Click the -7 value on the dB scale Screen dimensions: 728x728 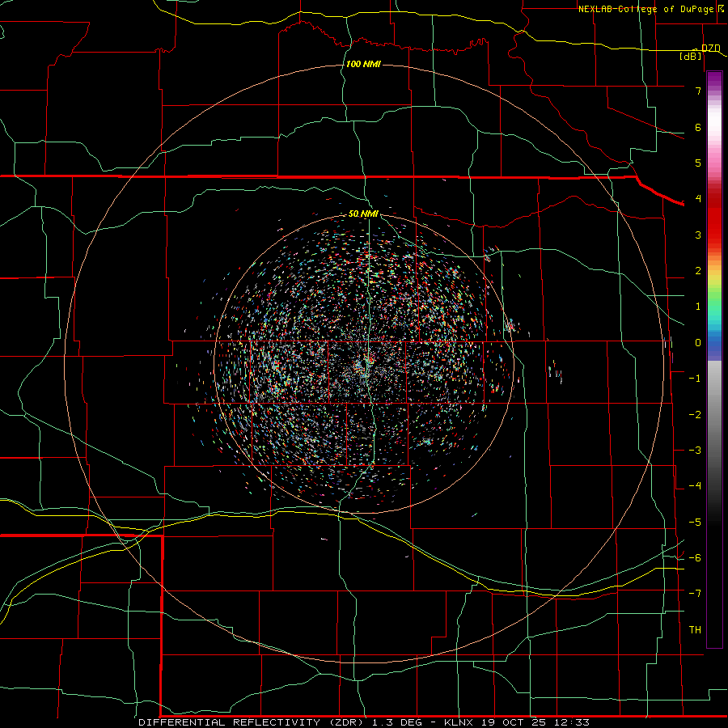pos(695,594)
